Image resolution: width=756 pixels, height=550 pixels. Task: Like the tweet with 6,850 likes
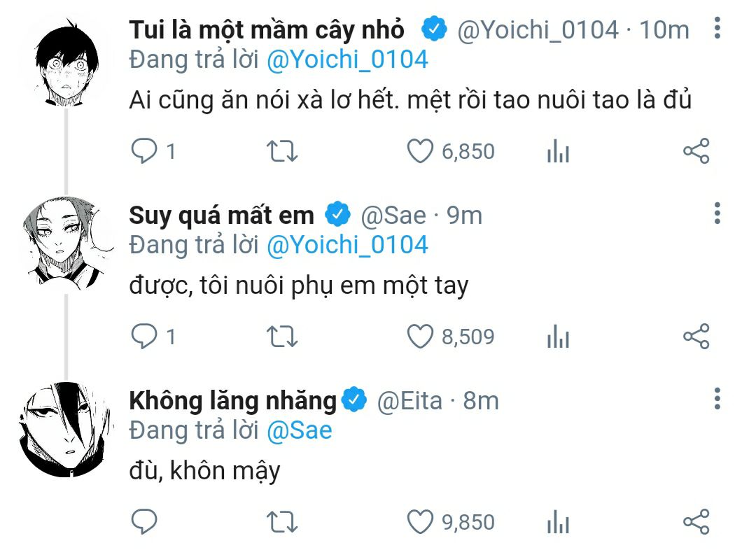(421, 151)
